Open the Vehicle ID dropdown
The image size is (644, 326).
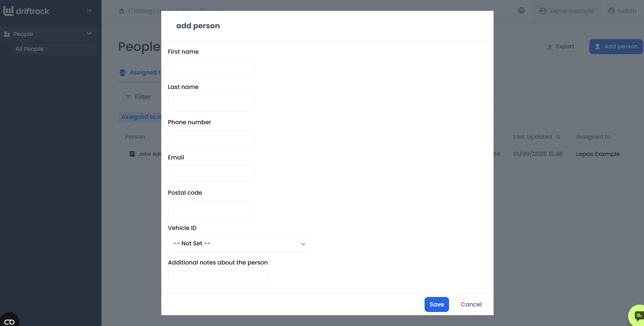[239, 244]
